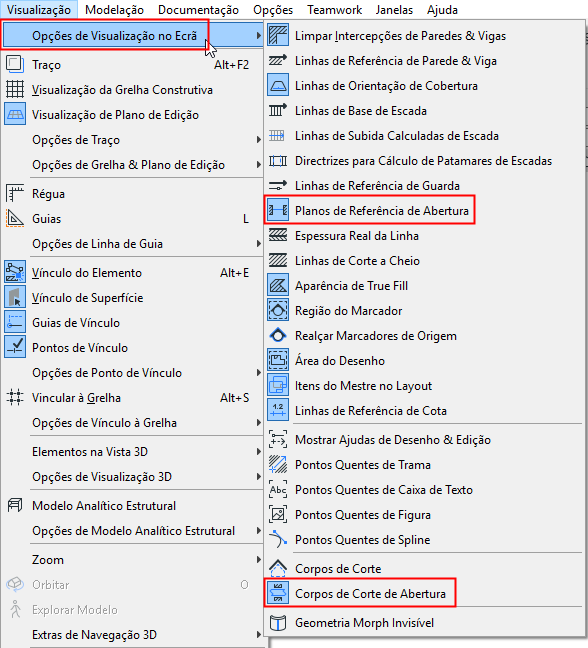Toggle Planos de Referência de Abertura icon

[278, 211]
